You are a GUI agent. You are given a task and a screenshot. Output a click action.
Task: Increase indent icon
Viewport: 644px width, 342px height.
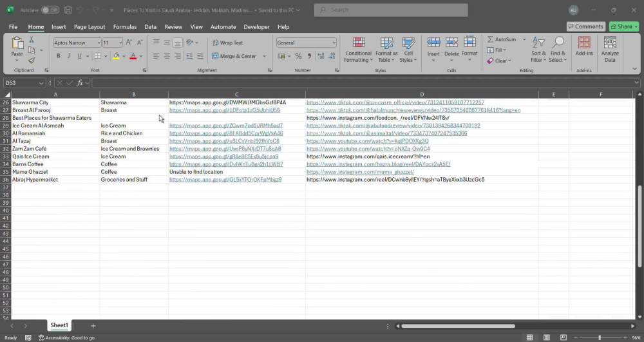[200, 56]
